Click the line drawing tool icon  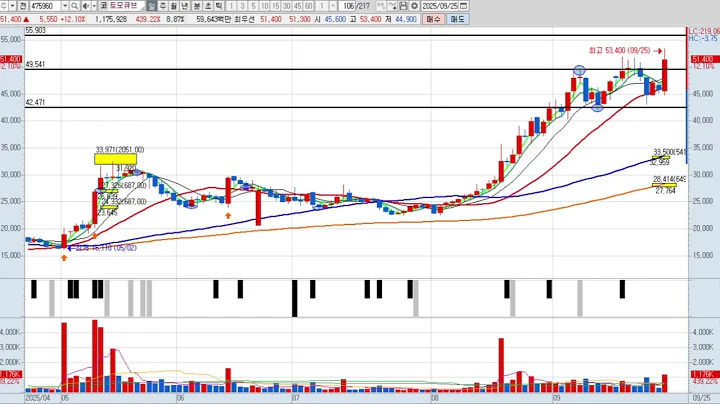392,6
